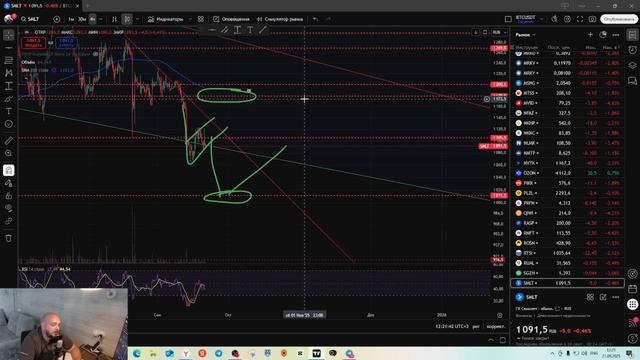Select the crosshair cursor tool
This screenshot has width=640, height=360.
click(9, 36)
